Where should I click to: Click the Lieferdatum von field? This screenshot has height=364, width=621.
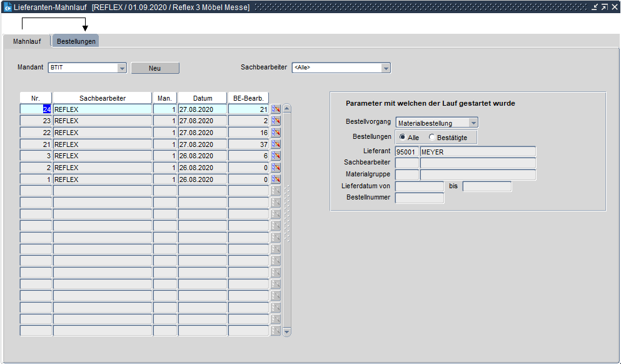[x=420, y=186]
